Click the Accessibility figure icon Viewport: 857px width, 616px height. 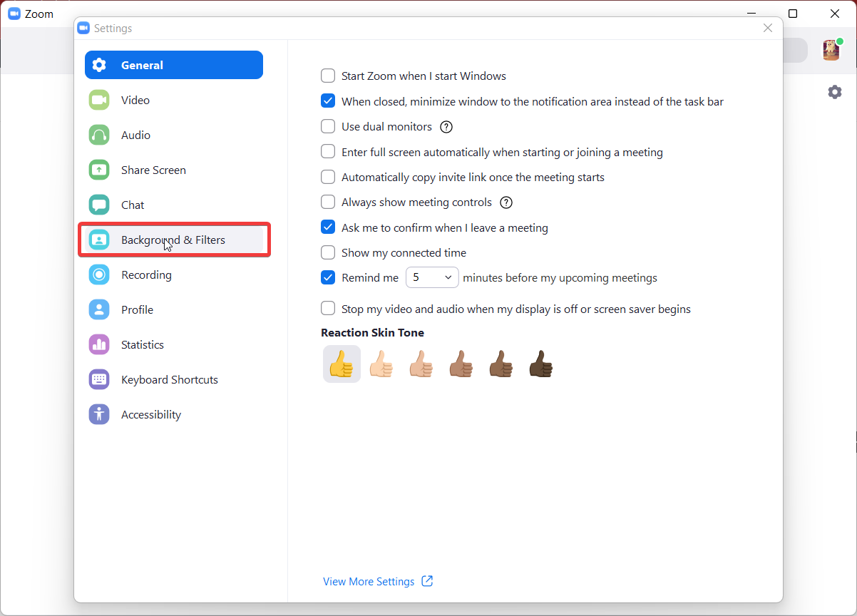[x=99, y=414]
